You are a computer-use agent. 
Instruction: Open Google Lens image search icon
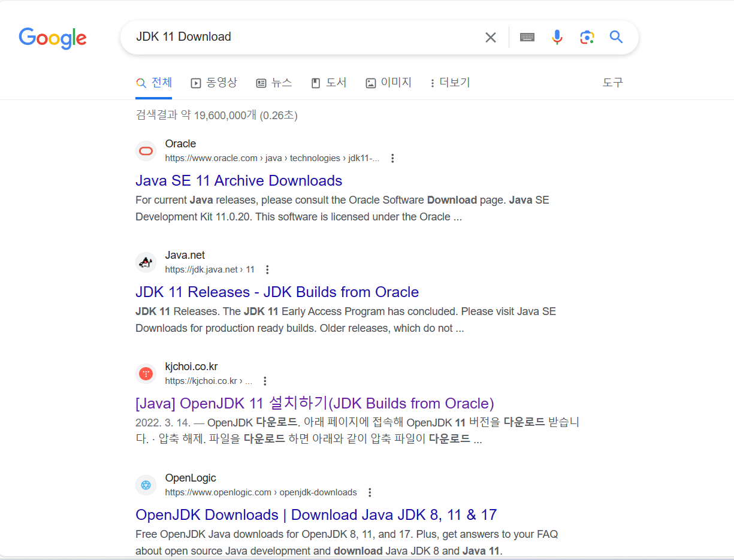[587, 37]
